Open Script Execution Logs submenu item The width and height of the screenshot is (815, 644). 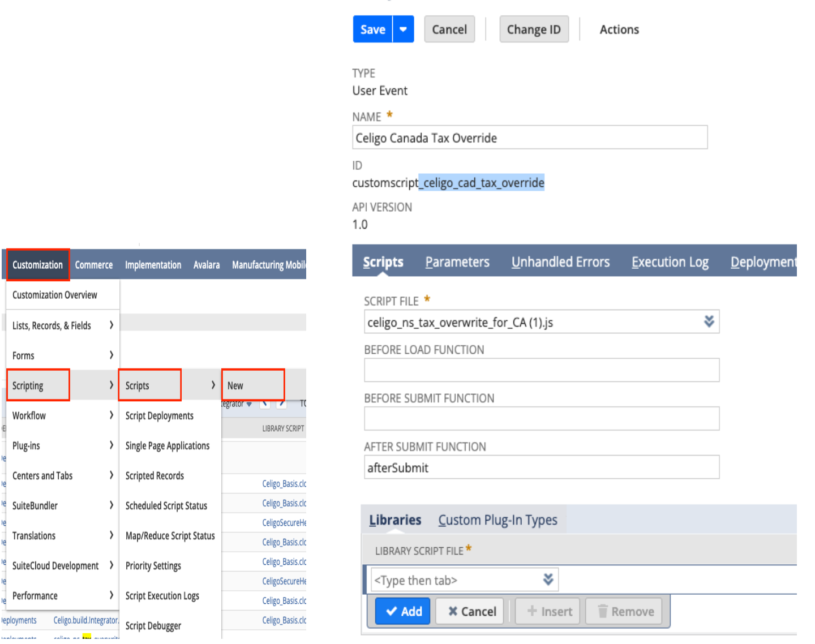pyautogui.click(x=170, y=595)
